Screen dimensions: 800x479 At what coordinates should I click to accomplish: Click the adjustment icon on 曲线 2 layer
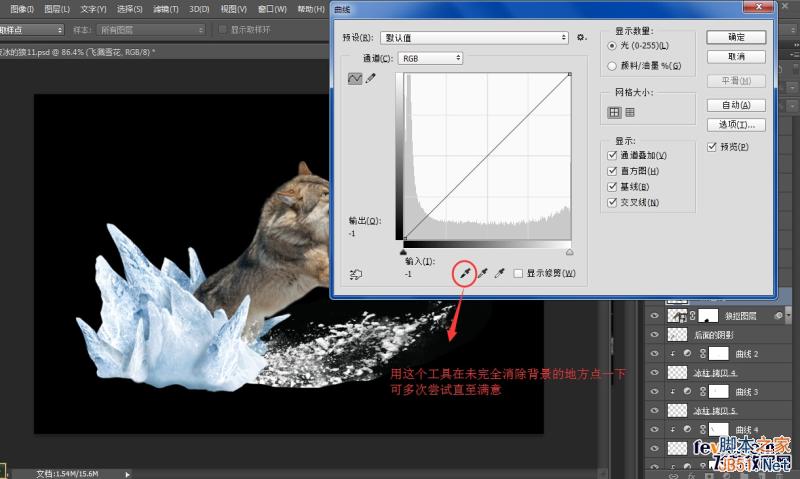pos(687,354)
